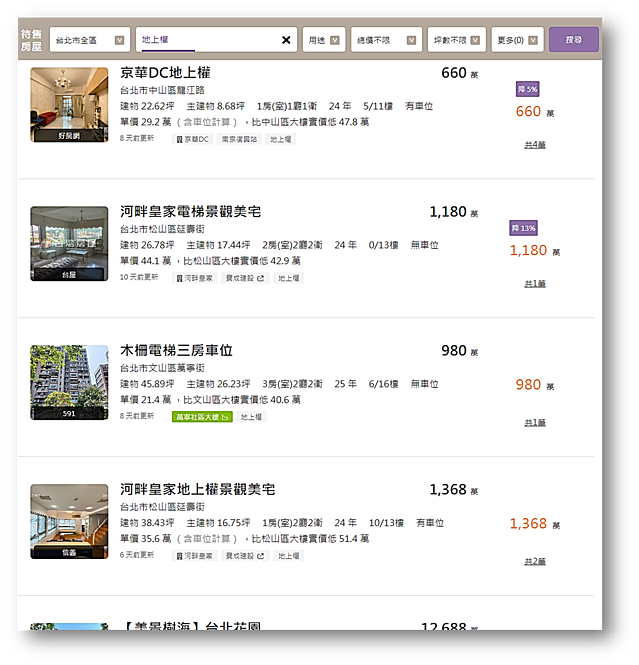Click the 好房網 source label on first thumbnail

[69, 136]
